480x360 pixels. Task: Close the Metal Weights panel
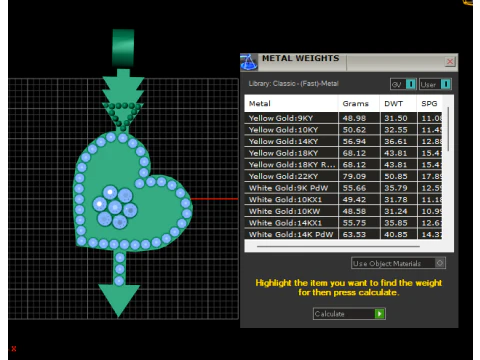point(450,61)
